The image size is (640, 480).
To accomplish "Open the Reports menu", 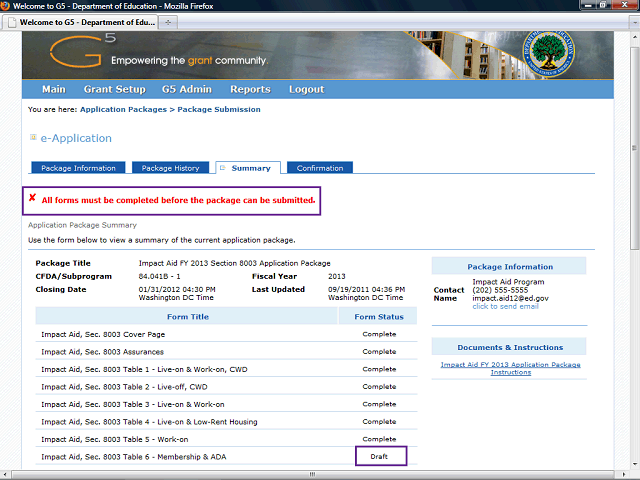I will pos(250,89).
